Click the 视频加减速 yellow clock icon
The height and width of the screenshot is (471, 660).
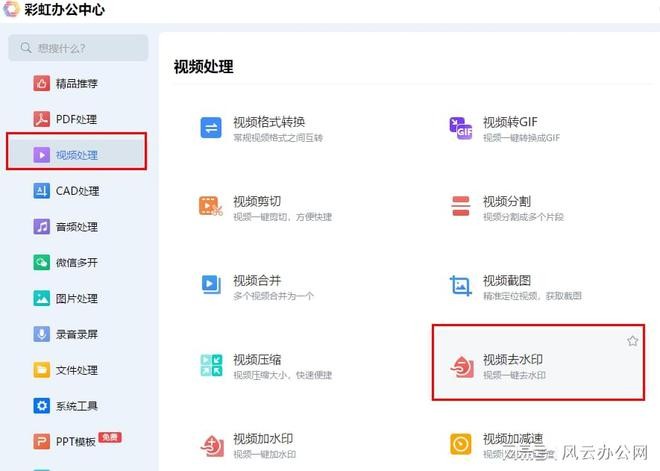[460, 444]
